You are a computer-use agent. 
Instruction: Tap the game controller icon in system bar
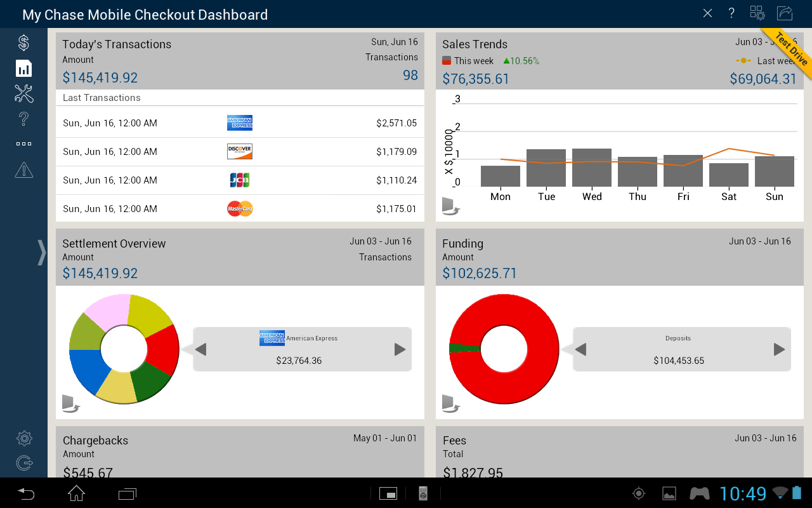[700, 493]
